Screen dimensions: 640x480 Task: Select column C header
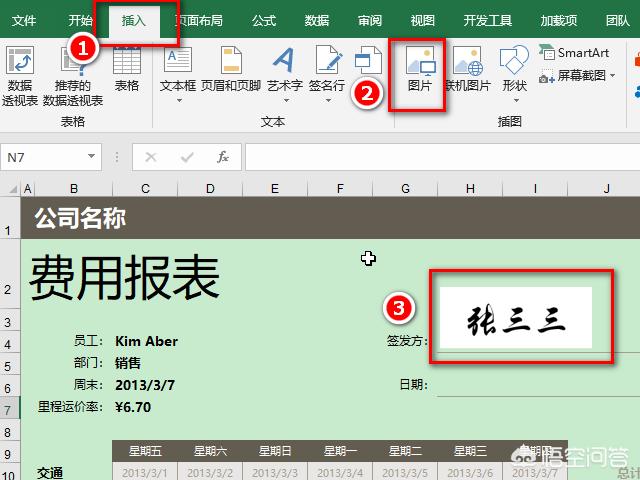coord(145,189)
